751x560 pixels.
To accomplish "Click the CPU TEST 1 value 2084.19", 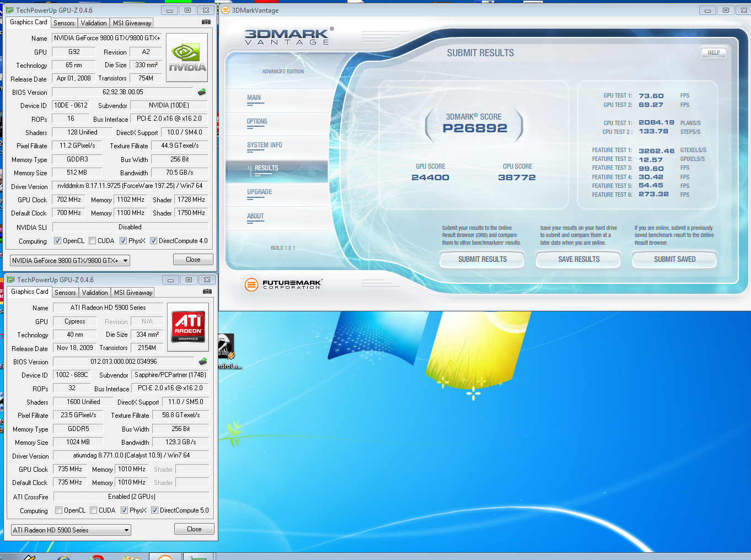I will tap(656, 122).
